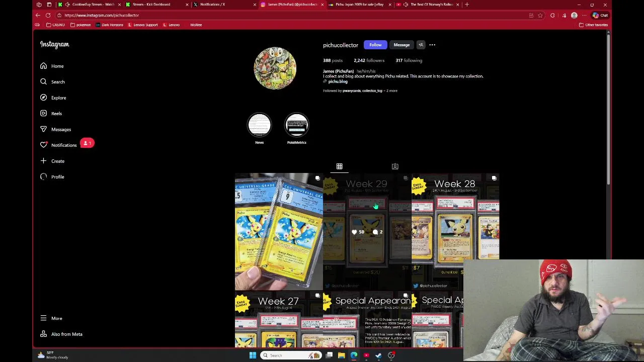Open a new browser tab
This screenshot has height=362, width=644.
(x=467, y=5)
